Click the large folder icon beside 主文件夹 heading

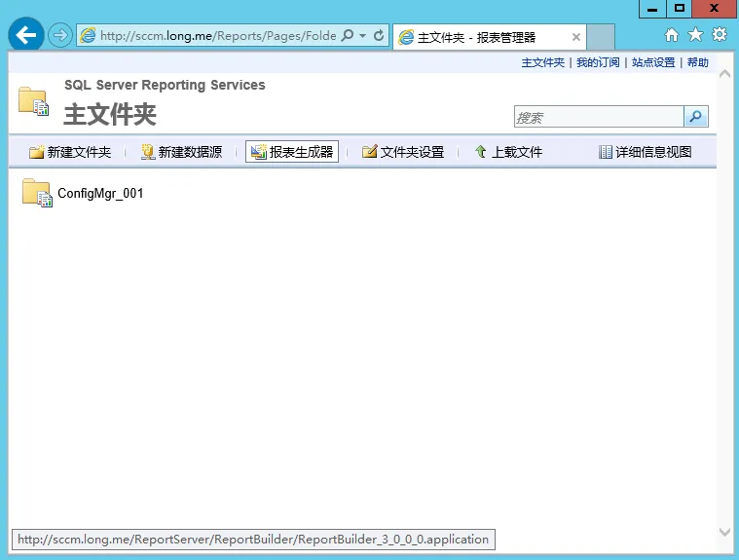[33, 101]
